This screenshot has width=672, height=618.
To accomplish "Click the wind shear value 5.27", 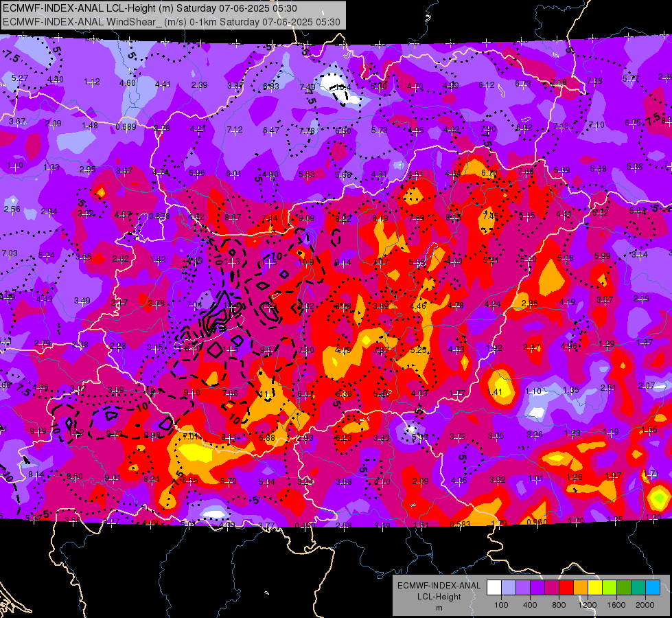I will pos(20,78).
